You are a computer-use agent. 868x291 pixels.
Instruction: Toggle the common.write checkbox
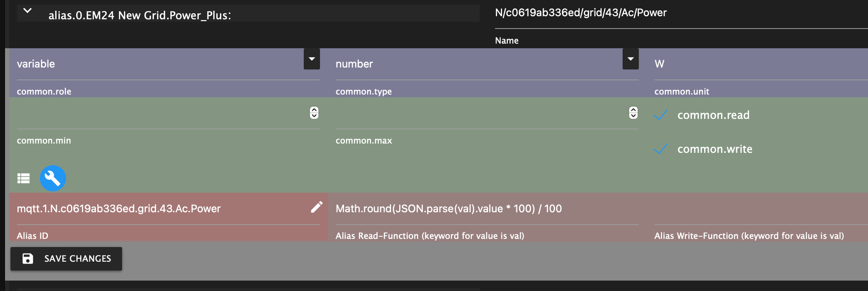pos(661,149)
